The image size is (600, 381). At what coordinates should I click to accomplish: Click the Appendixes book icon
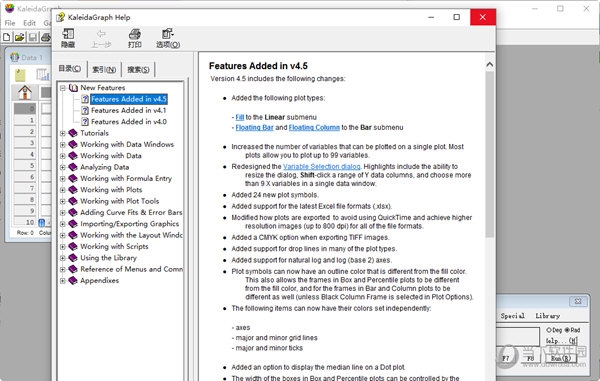[73, 280]
